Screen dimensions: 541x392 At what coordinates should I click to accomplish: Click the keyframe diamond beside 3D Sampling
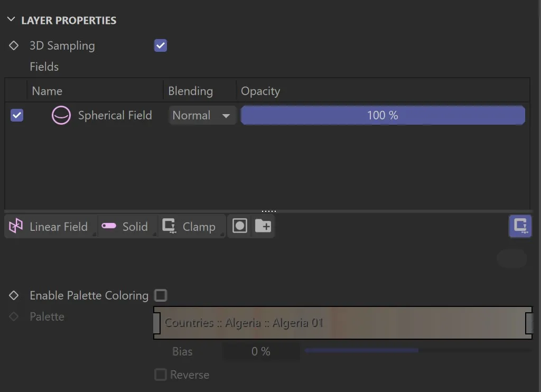coord(14,45)
